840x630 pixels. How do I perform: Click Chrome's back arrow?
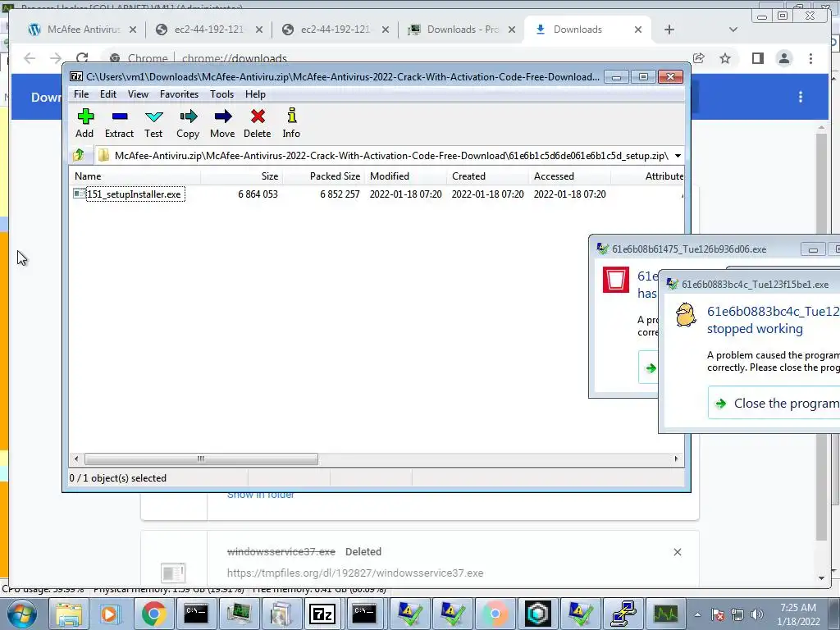pyautogui.click(x=30, y=58)
